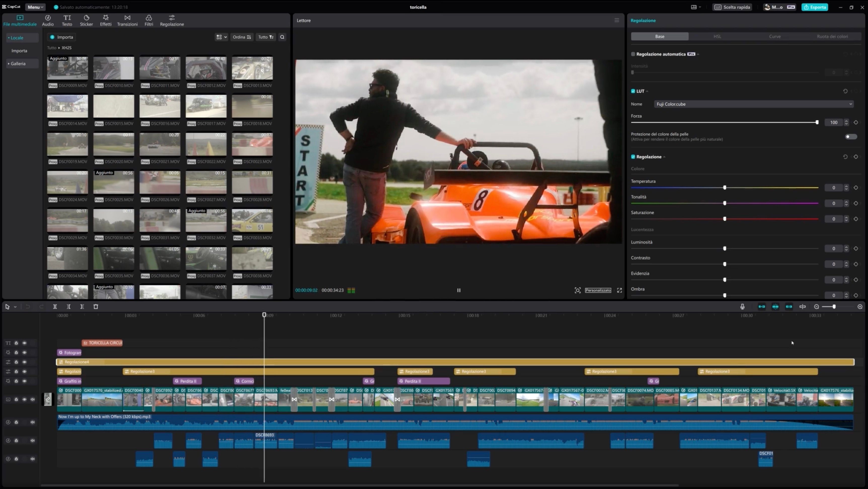Switch to the HSL tab
Image resolution: width=868 pixels, height=489 pixels.
717,37
